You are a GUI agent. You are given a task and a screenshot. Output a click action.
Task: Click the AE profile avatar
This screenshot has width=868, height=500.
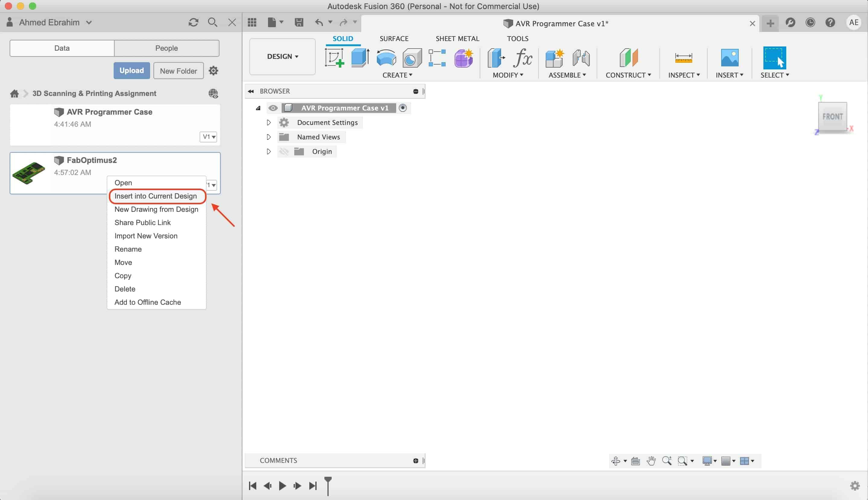854,23
